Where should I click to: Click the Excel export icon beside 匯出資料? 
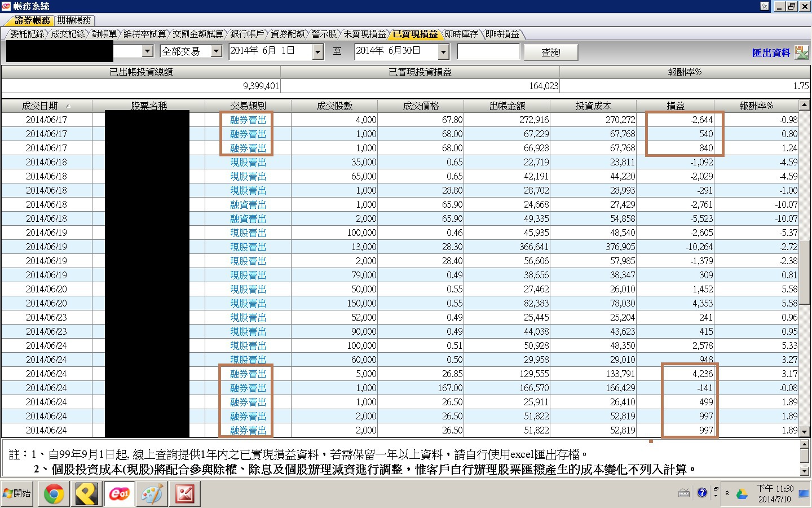[801, 52]
